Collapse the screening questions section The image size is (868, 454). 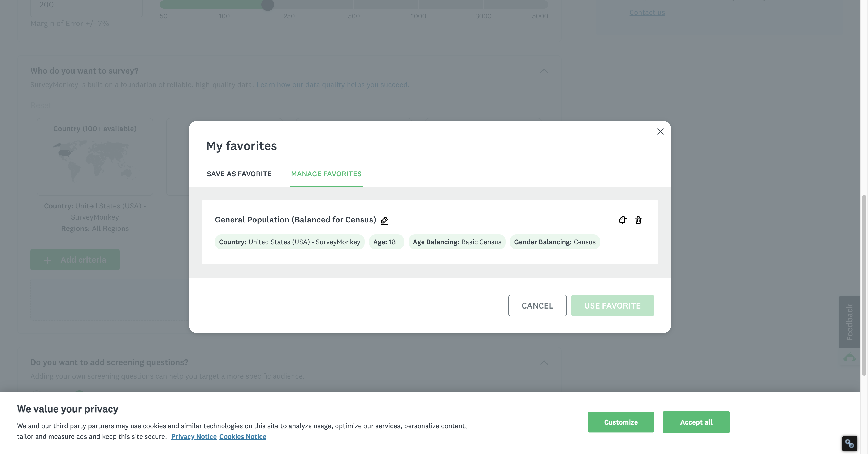point(544,363)
